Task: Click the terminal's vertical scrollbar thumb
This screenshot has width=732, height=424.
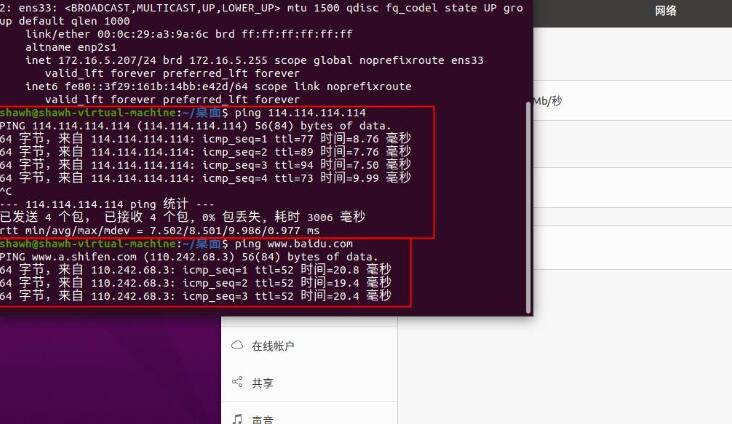Action: [528, 208]
